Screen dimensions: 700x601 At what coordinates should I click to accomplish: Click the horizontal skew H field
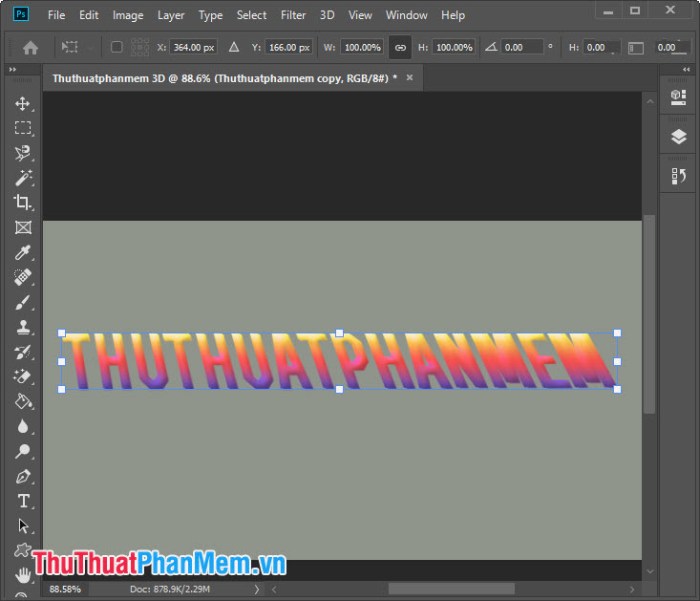click(x=602, y=48)
